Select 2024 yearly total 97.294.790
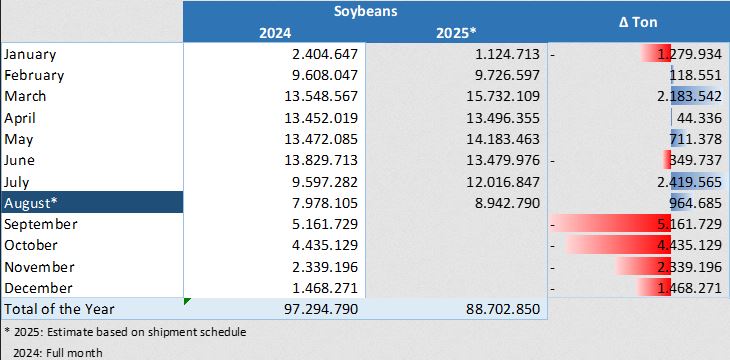This screenshot has width=730, height=360. (x=321, y=309)
